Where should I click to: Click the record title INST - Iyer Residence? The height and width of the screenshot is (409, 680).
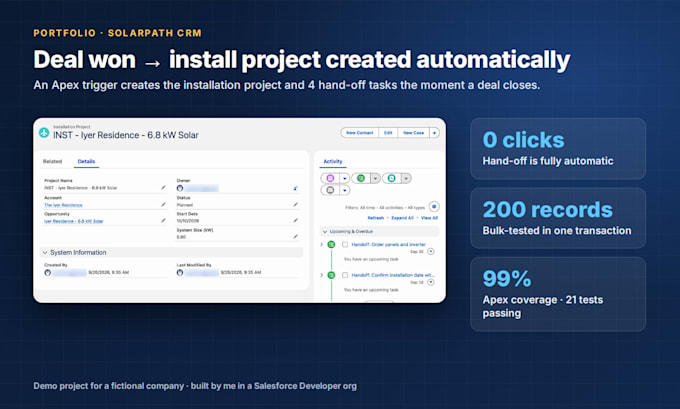coord(126,135)
